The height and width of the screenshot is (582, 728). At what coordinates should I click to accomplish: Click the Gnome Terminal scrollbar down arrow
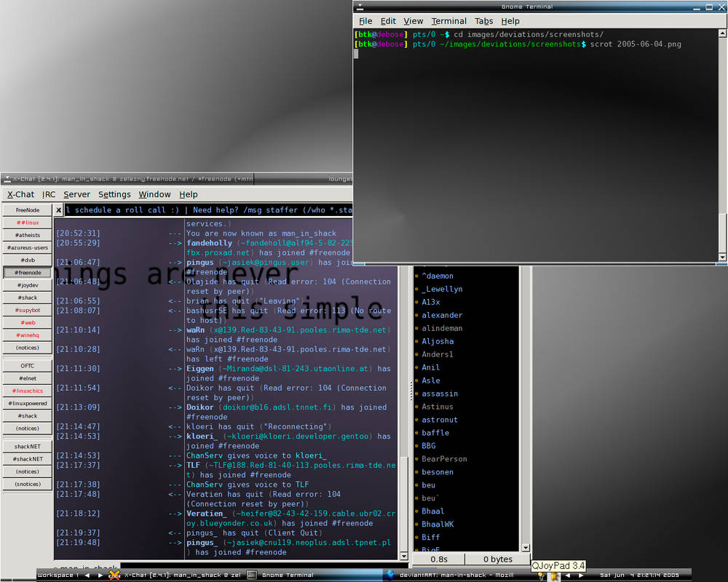(x=722, y=257)
